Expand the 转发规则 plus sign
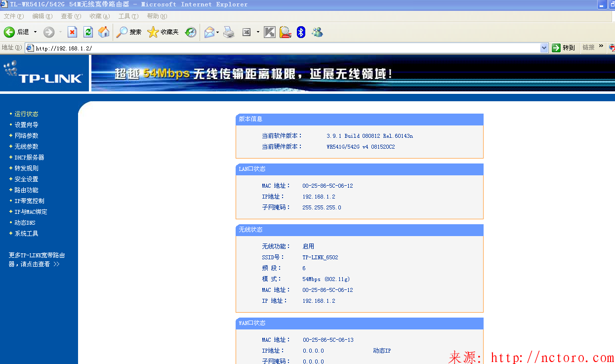Image resolution: width=615 pixels, height=364 pixels. 11,168
